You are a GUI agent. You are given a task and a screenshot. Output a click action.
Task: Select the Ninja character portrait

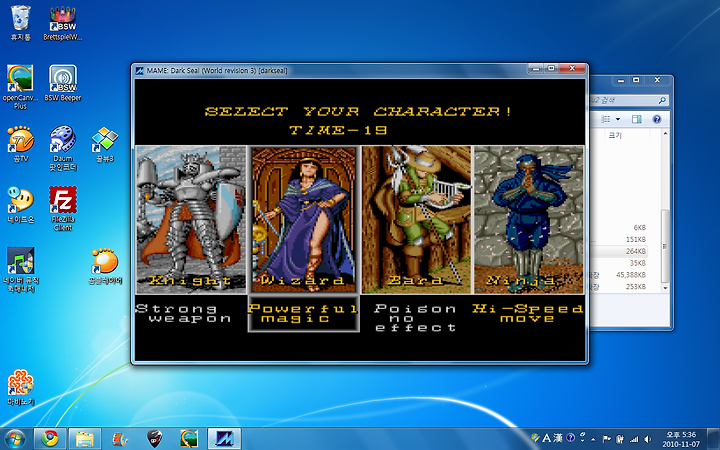pyautogui.click(x=529, y=219)
